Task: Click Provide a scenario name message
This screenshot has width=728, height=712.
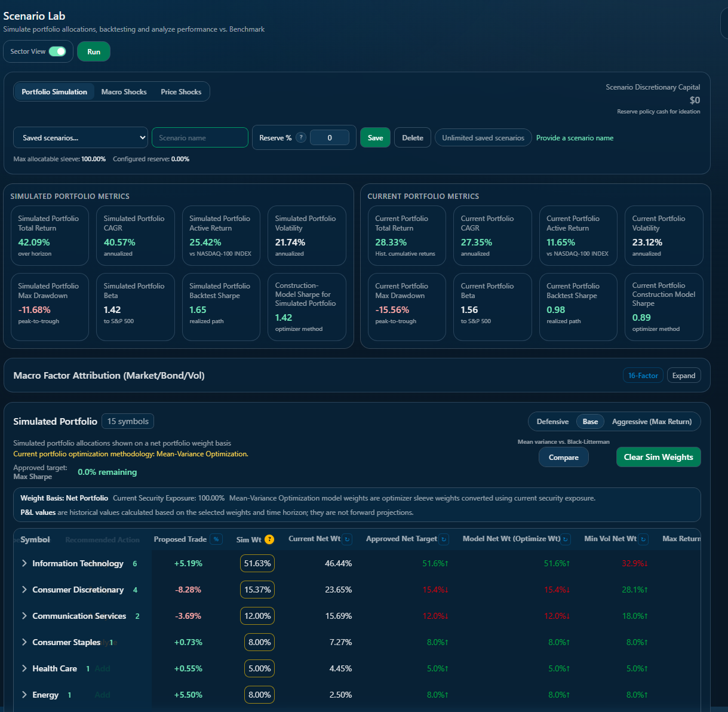Action: coord(575,138)
